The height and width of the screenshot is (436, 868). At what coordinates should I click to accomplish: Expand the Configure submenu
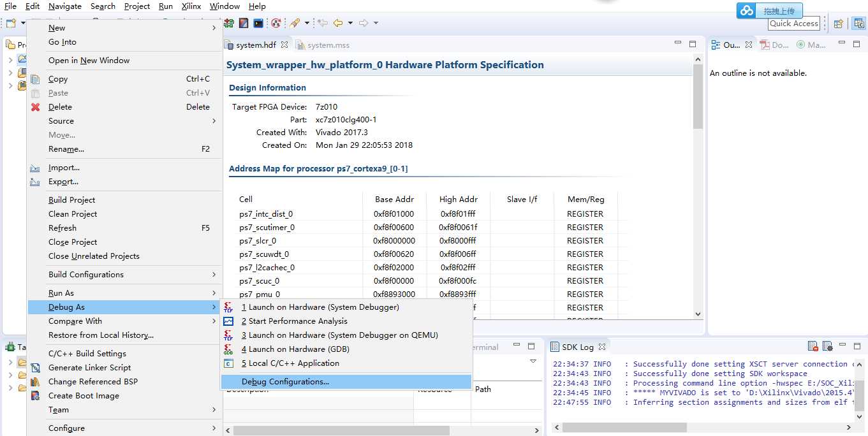coord(124,428)
